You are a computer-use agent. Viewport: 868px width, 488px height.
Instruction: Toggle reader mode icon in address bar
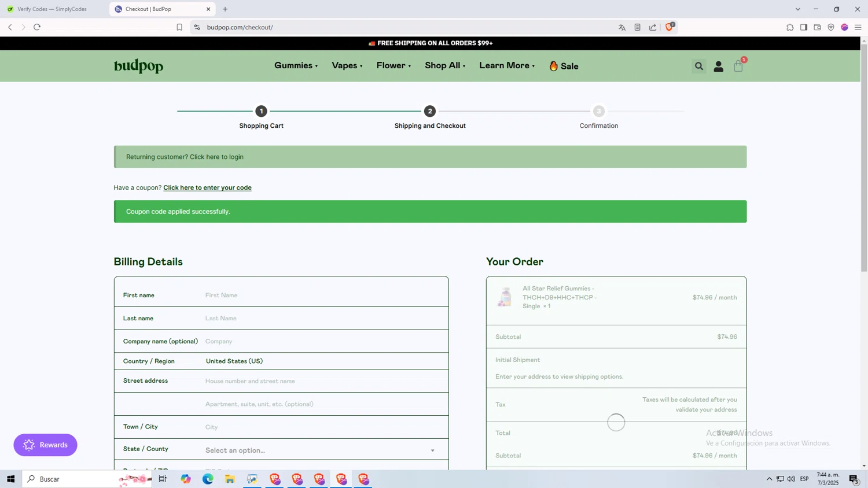coord(637,27)
